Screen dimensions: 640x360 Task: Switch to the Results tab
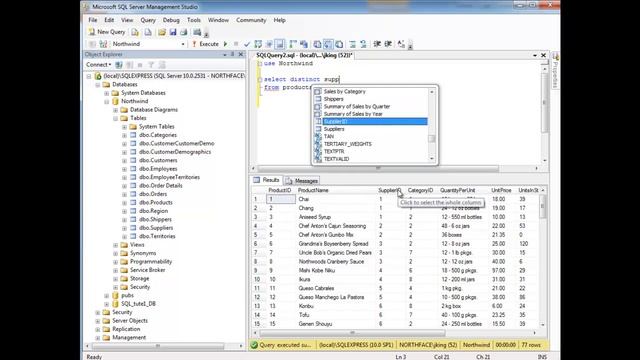266,180
